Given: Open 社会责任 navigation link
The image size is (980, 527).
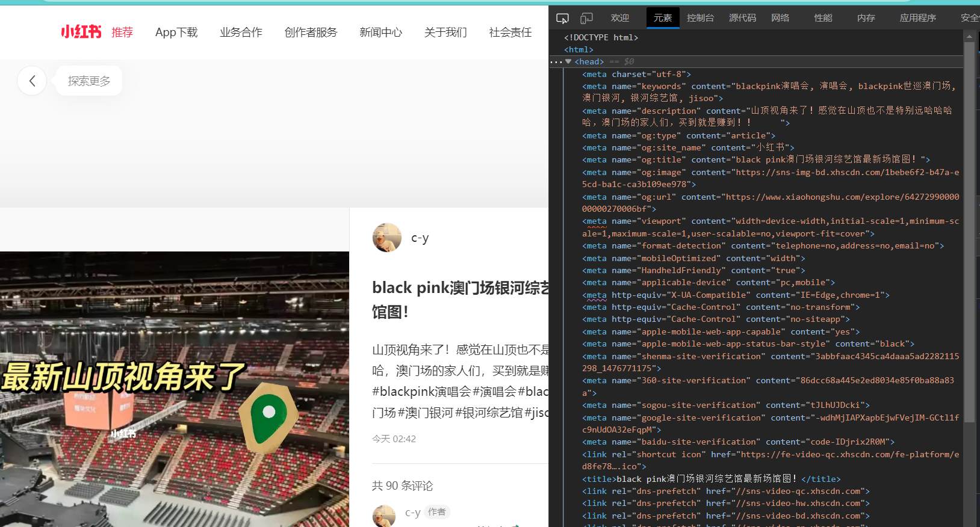Looking at the screenshot, I should point(510,32).
